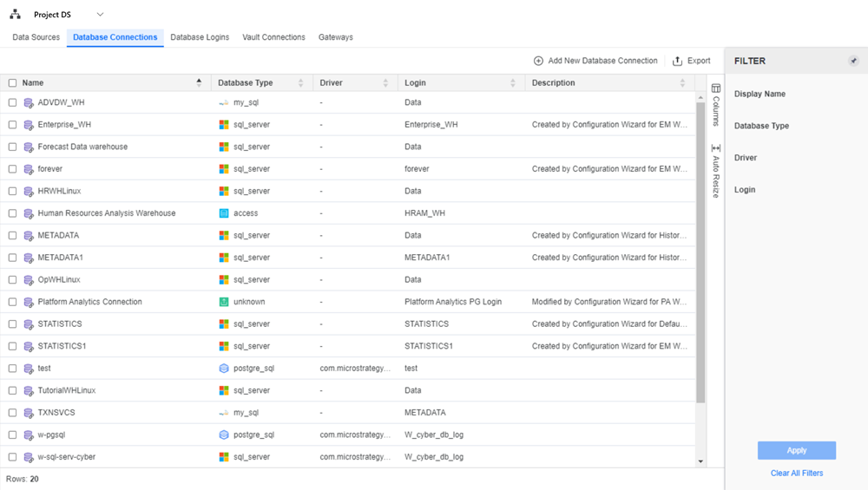868x490 pixels.
Task: Click the postgre_sql icon in test row
Action: pos(224,369)
